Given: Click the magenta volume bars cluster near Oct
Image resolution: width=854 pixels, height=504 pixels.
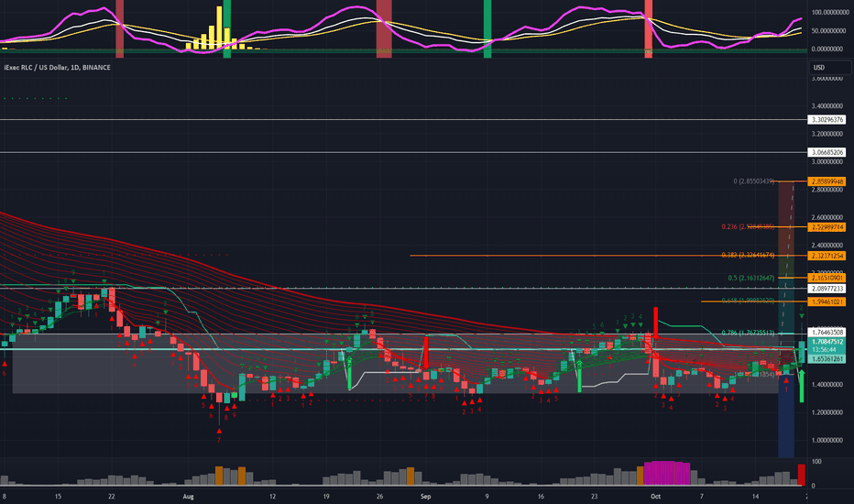Looking at the screenshot, I should coord(667,474).
